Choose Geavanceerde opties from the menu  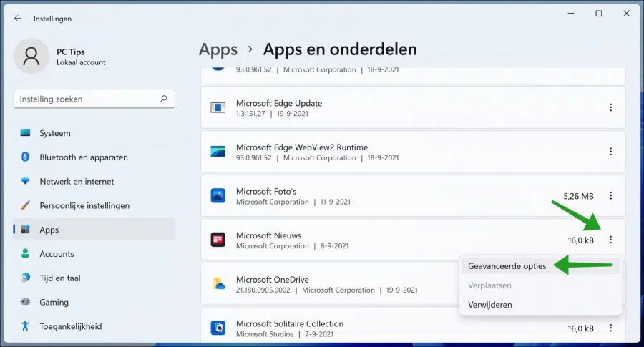point(540,265)
